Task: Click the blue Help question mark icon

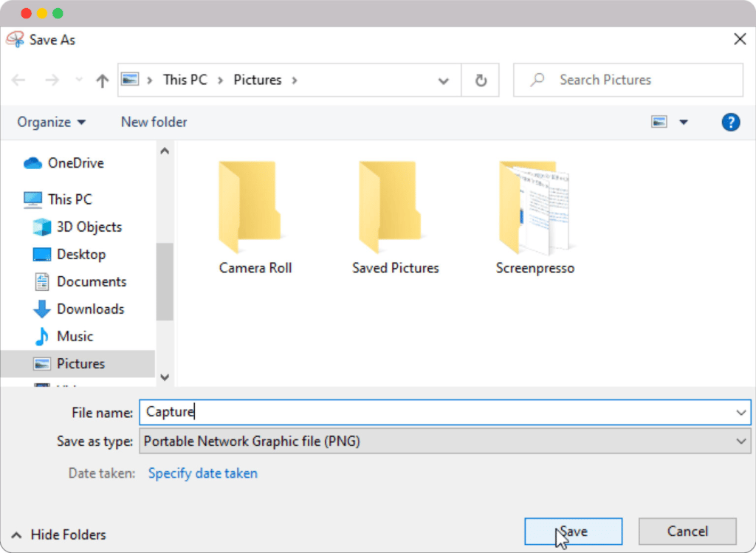Action: point(730,123)
